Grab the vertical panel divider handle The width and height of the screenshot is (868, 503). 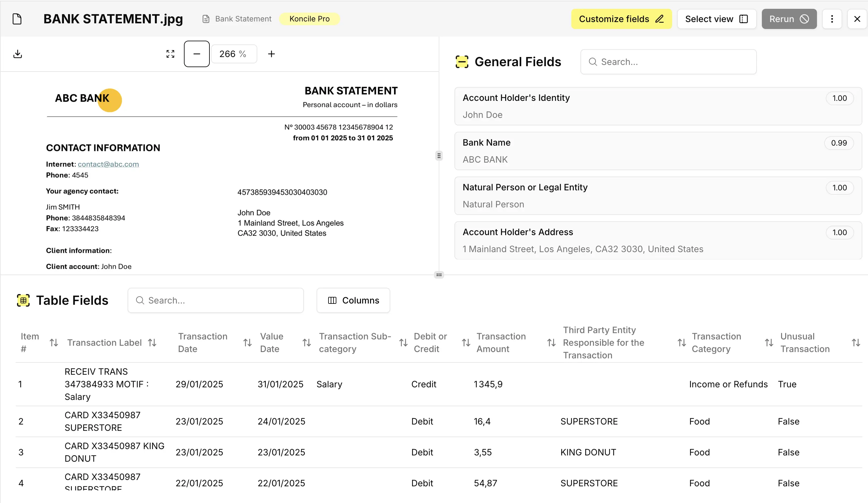coord(439,156)
